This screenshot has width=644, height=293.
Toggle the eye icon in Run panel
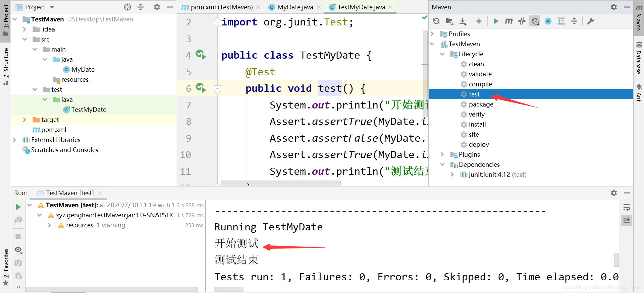pos(18,250)
